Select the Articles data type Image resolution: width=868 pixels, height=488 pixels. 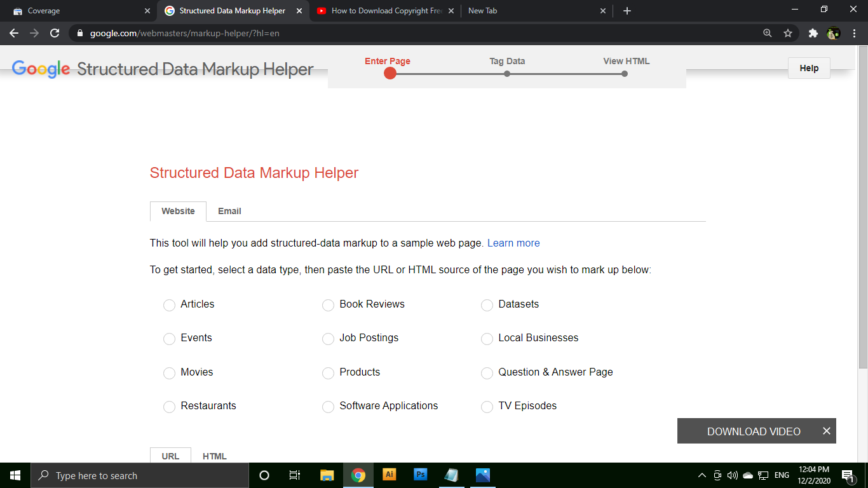click(x=169, y=305)
